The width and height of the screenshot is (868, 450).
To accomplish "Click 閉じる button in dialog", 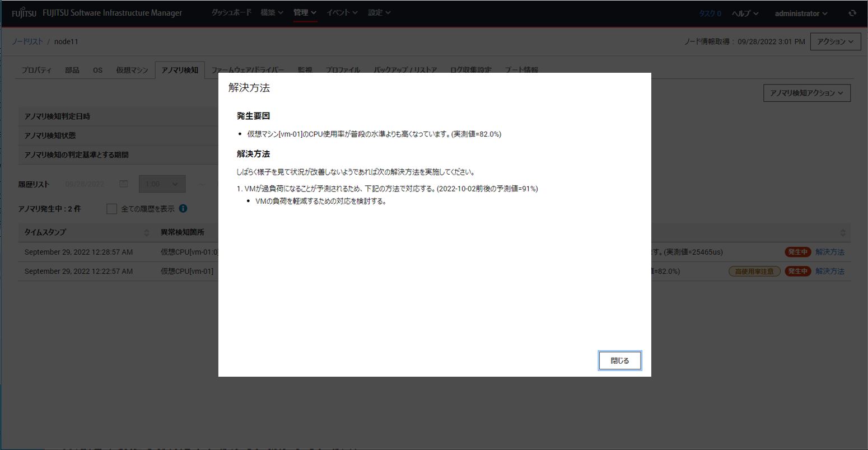I will pyautogui.click(x=620, y=361).
